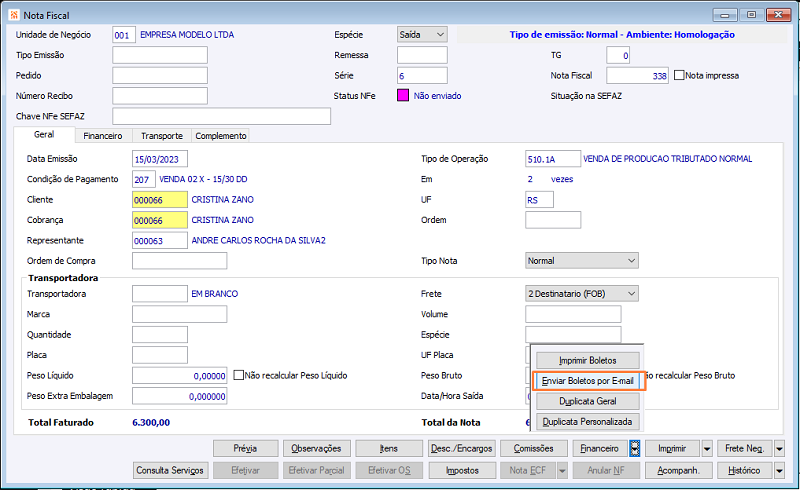Click the Imprimir button
800x490 pixels.
pyautogui.click(x=672, y=449)
